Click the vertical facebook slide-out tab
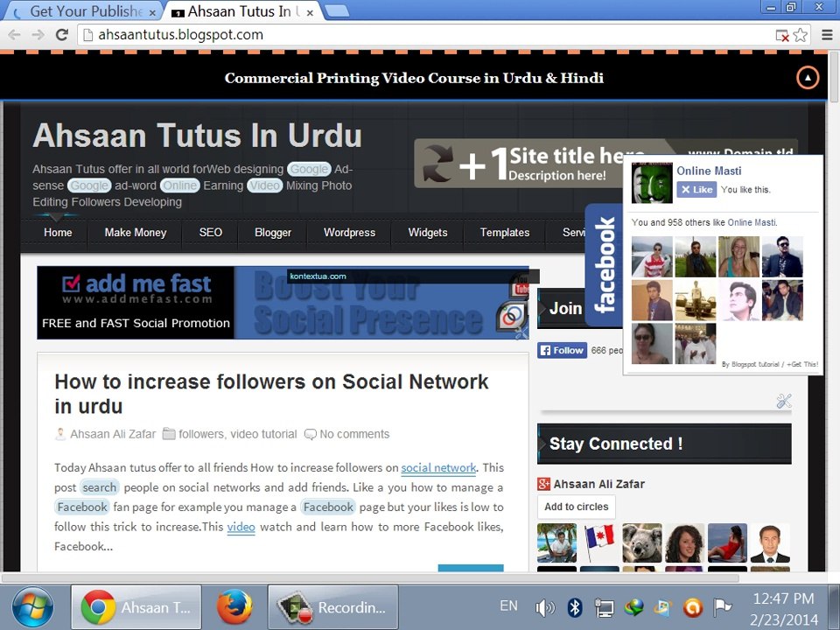 click(x=604, y=264)
